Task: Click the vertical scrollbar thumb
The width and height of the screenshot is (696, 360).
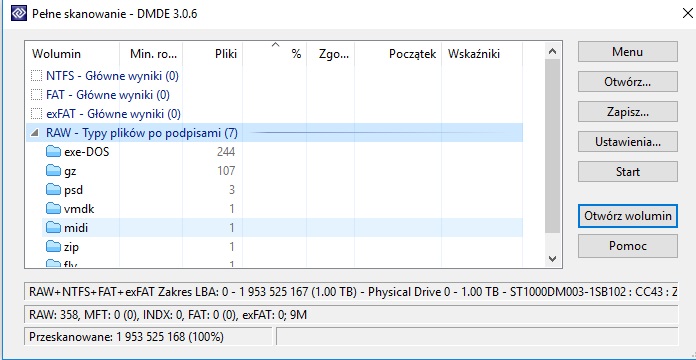Action: (552, 146)
